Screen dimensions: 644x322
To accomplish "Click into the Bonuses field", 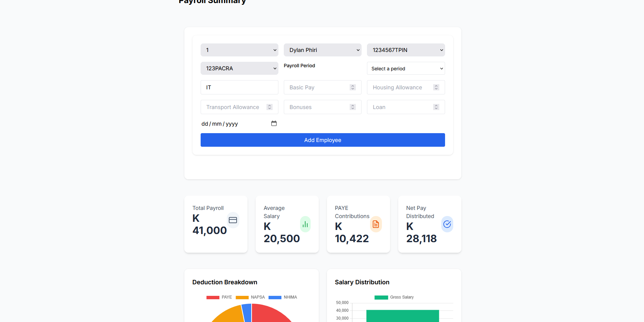I will point(323,107).
